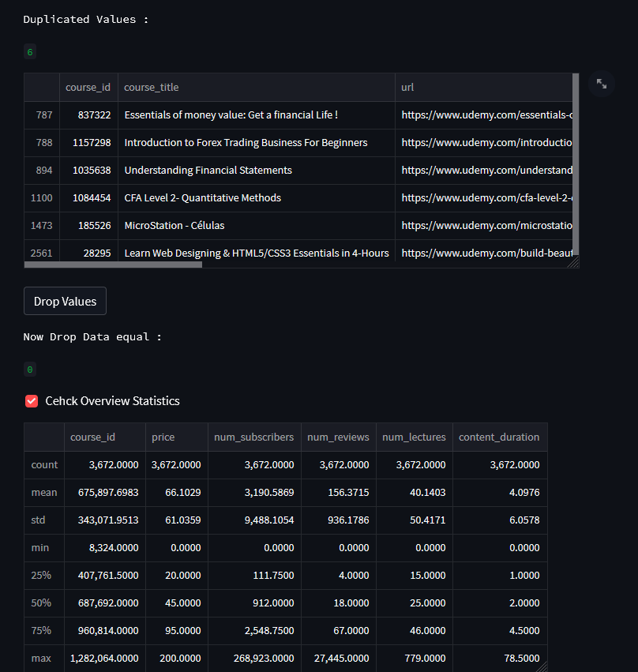
Task: Click max num_lectures value 779.0000
Action: coord(415,659)
